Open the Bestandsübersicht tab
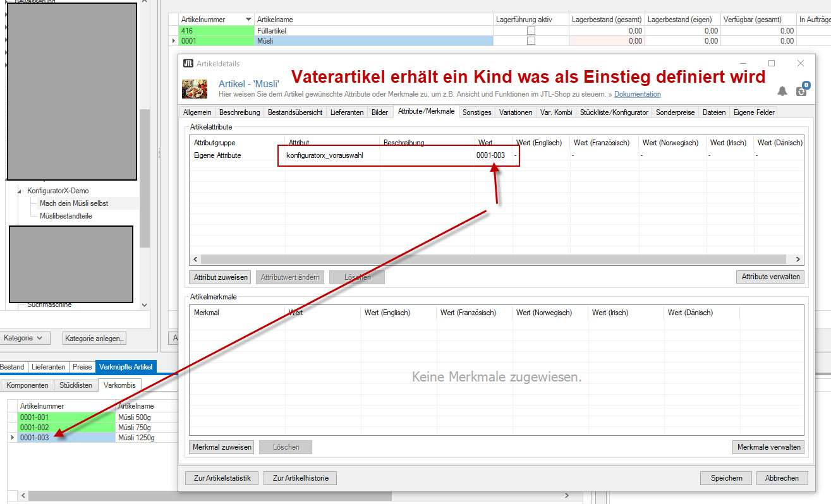Image resolution: width=831 pixels, height=504 pixels. tap(295, 112)
